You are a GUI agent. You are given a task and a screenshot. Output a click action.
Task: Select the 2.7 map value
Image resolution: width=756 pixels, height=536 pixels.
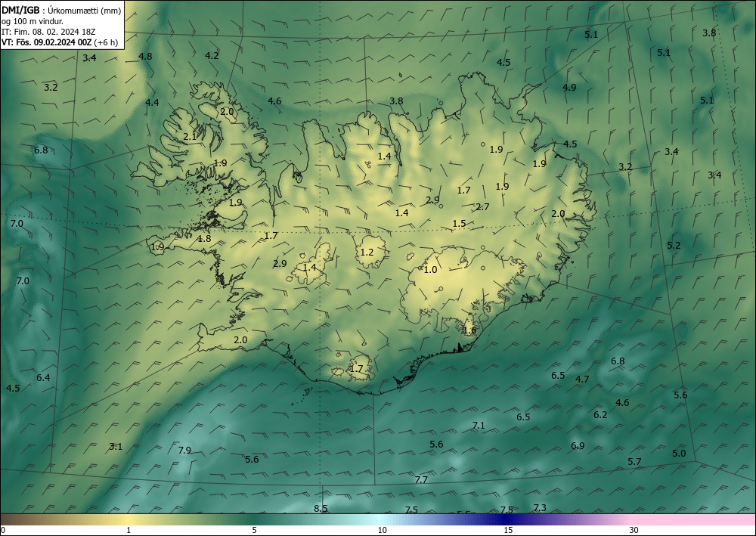482,207
